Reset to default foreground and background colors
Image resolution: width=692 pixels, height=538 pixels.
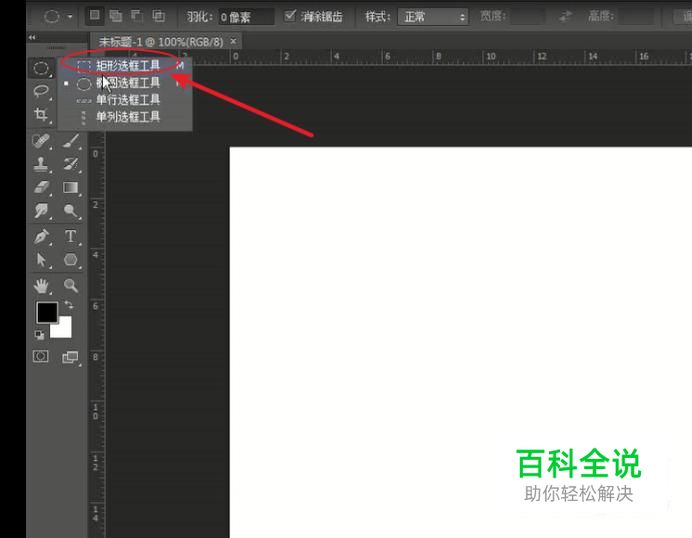39,335
